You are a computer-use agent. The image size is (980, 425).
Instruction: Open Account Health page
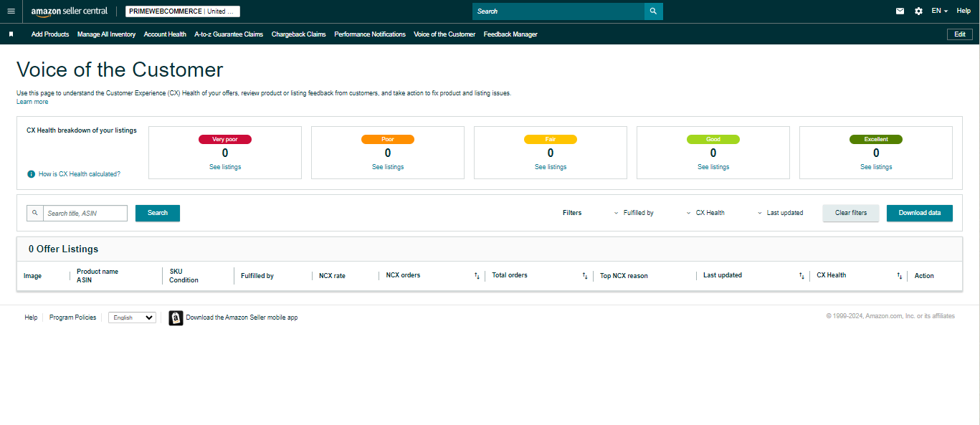[x=165, y=34]
